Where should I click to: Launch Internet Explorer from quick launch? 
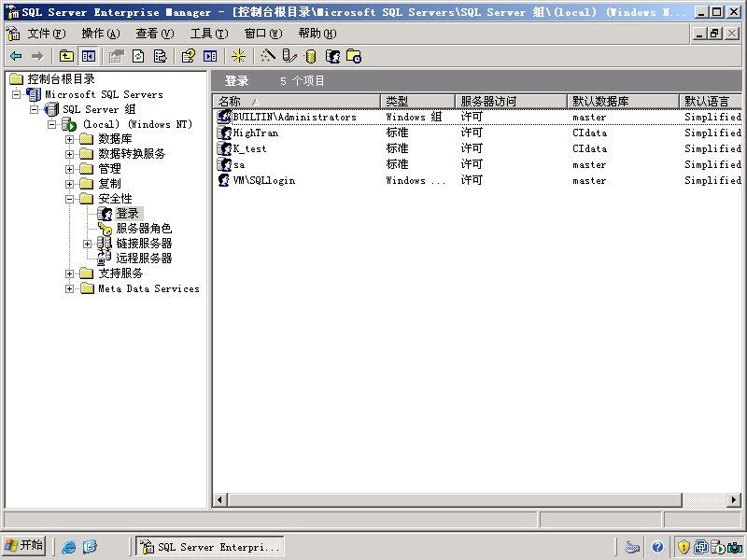[68, 546]
